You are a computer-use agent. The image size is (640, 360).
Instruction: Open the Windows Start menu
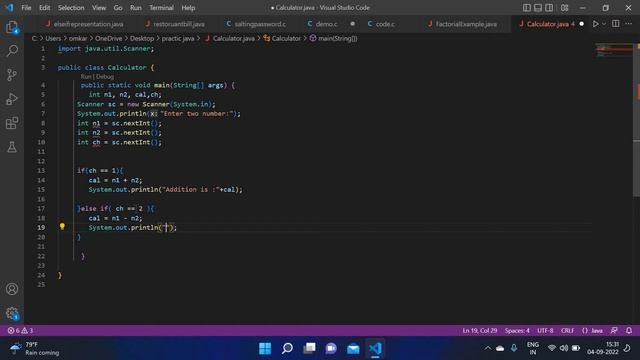coord(265,348)
